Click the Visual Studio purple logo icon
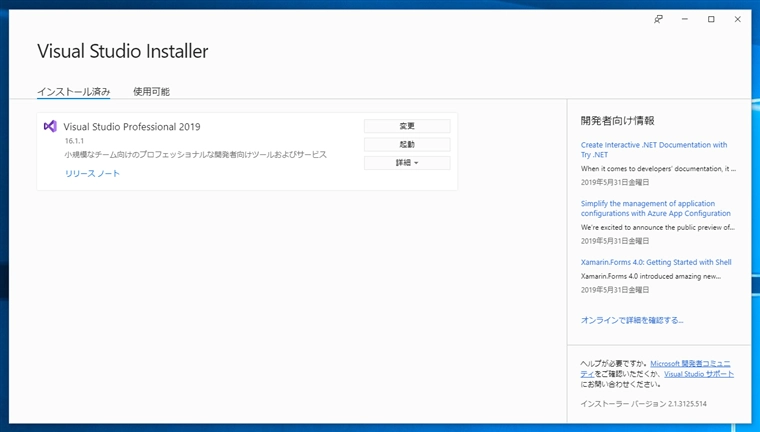Viewport: 760px width, 432px height. (x=50, y=127)
